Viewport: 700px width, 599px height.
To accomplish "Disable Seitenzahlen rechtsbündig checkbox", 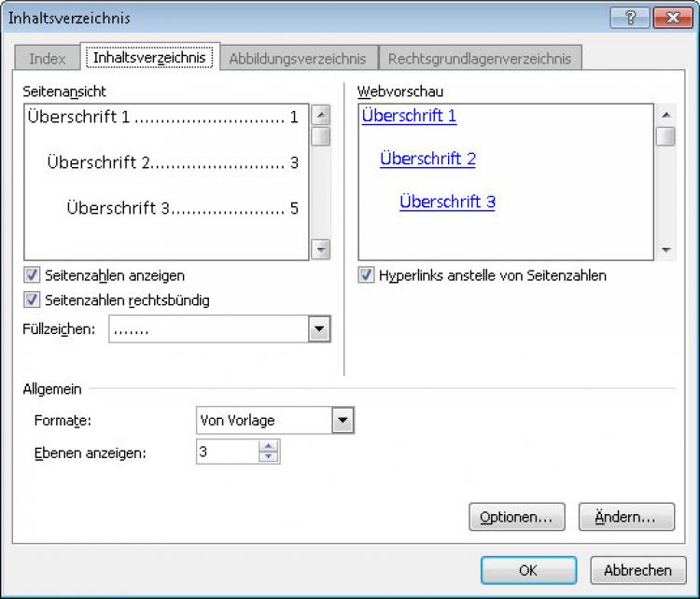I will click(33, 300).
